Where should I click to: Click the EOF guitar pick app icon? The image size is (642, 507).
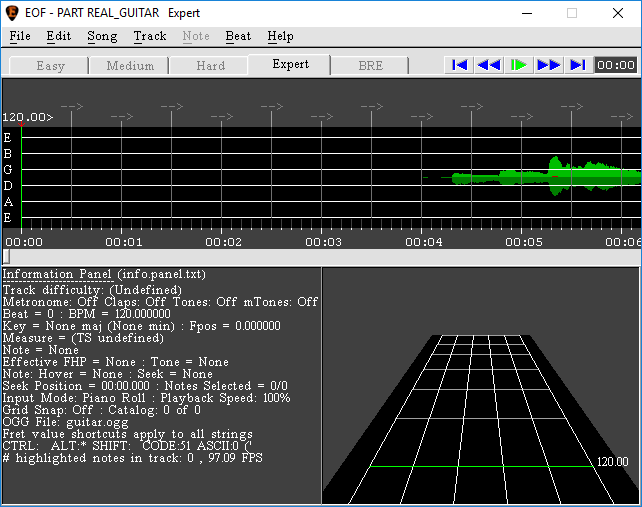click(x=12, y=13)
